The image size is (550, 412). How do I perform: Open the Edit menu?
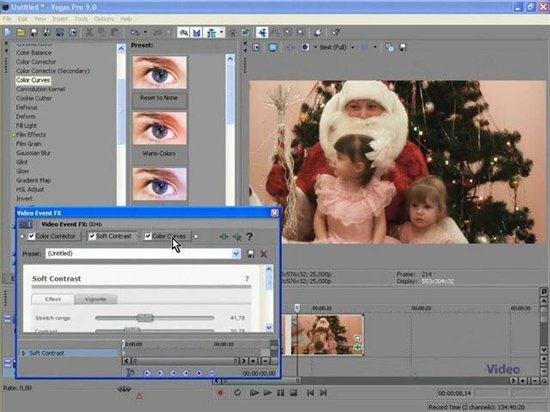23,19
